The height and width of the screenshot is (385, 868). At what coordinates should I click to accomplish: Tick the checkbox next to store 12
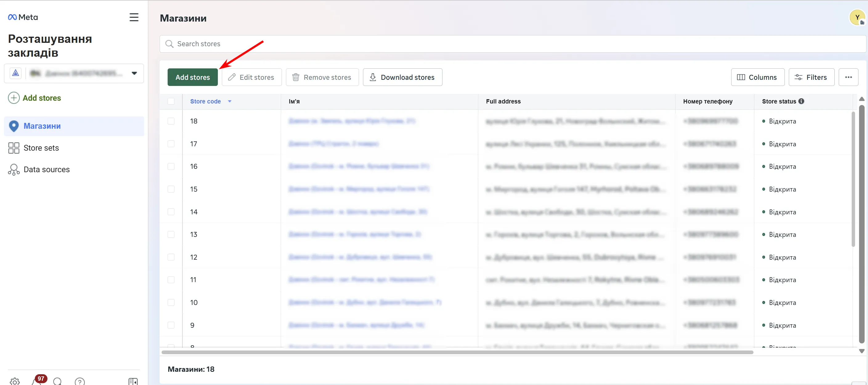tap(172, 257)
